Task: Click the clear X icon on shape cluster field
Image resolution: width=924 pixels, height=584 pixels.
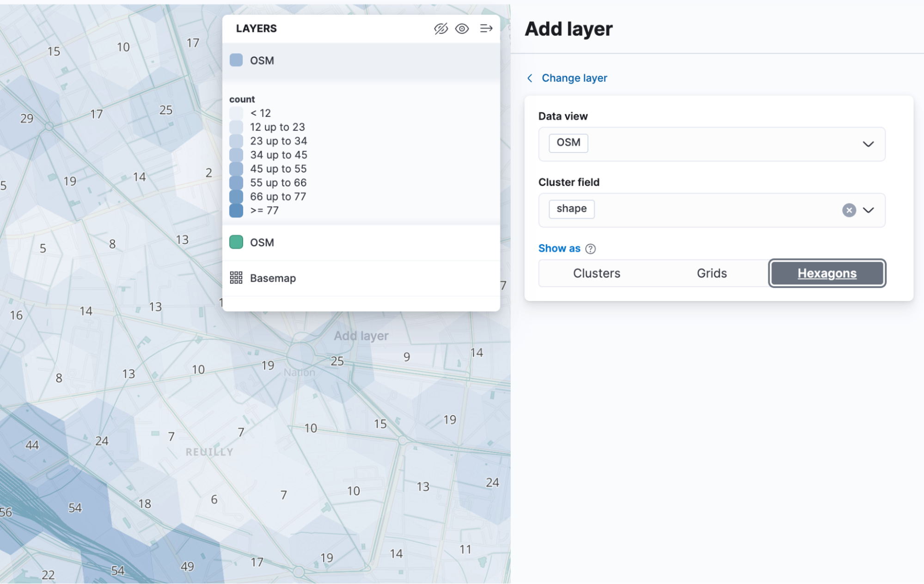Action: (x=849, y=209)
